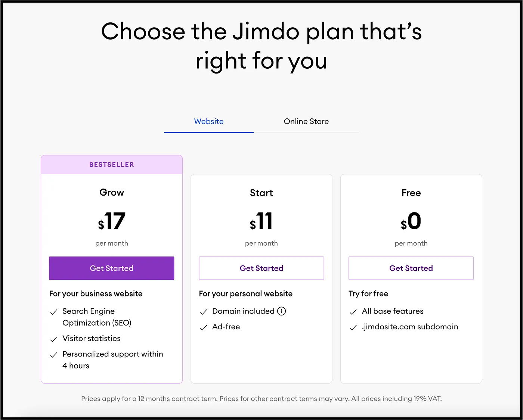Click the checkmark next to Visitor statistics
523x420 pixels.
[x=54, y=339]
